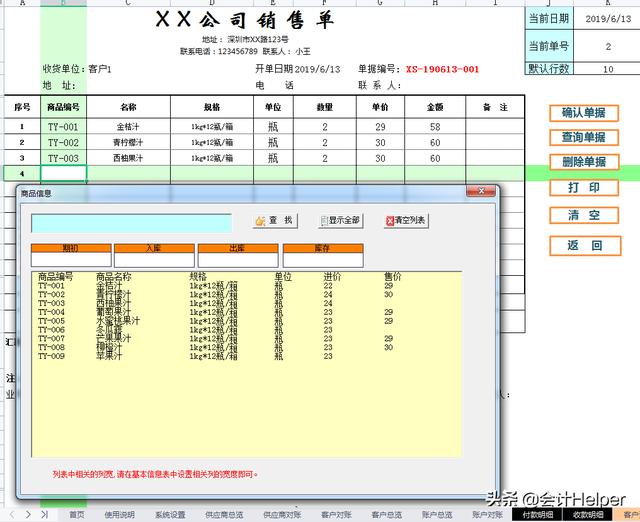640x522 pixels.
Task: Open the 账户总览 sheet tab
Action: click(437, 515)
